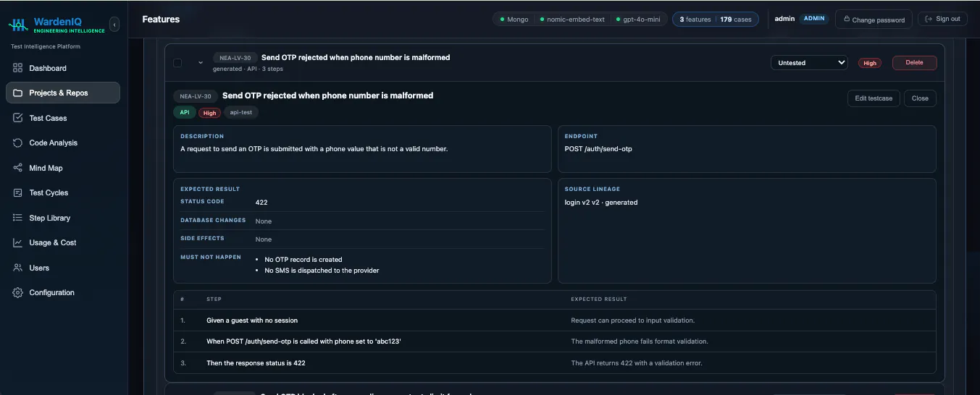
Task: Collapse the NEA-LV-30 row chevron
Action: coord(201,63)
